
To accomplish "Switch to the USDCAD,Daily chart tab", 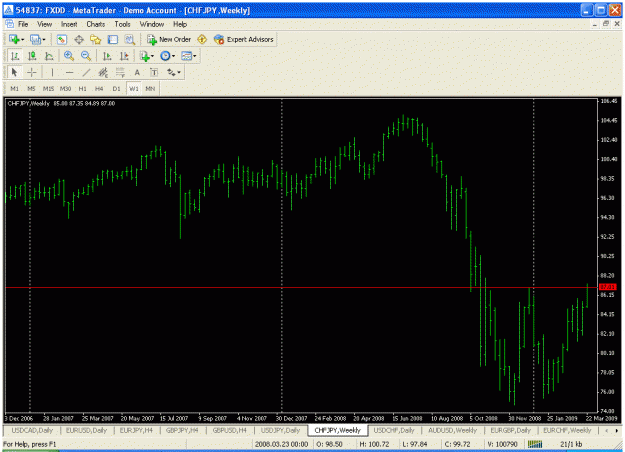I will [x=32, y=430].
